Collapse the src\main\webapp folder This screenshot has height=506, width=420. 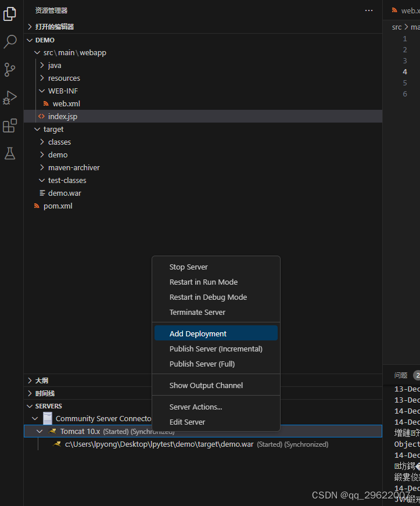pyautogui.click(x=37, y=53)
